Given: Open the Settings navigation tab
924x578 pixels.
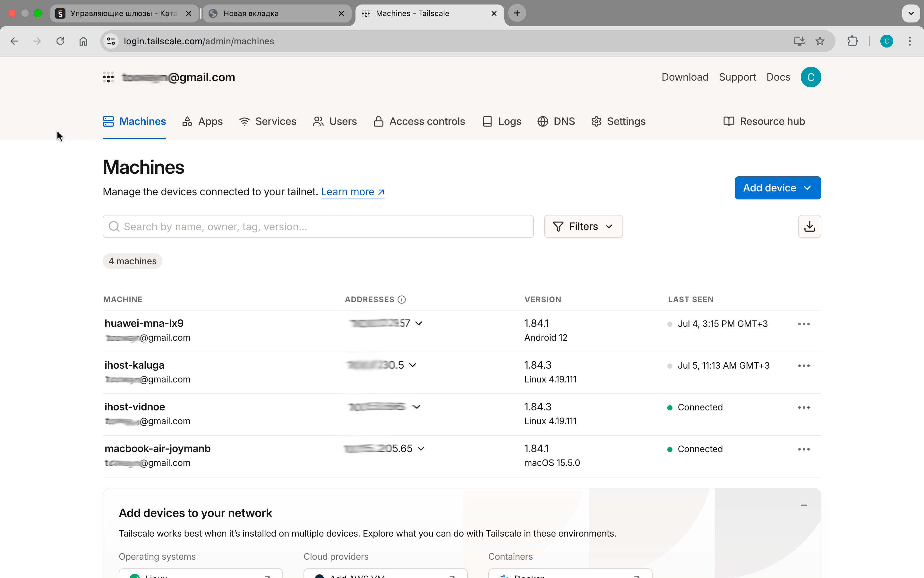Looking at the screenshot, I should (618, 122).
